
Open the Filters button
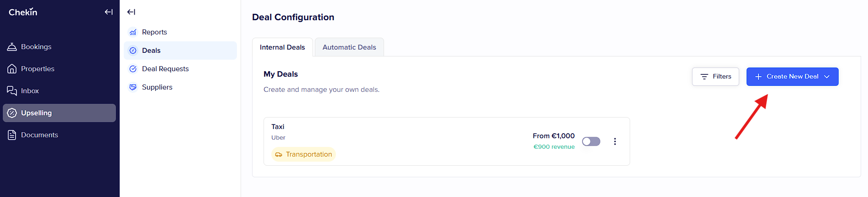pyautogui.click(x=715, y=77)
